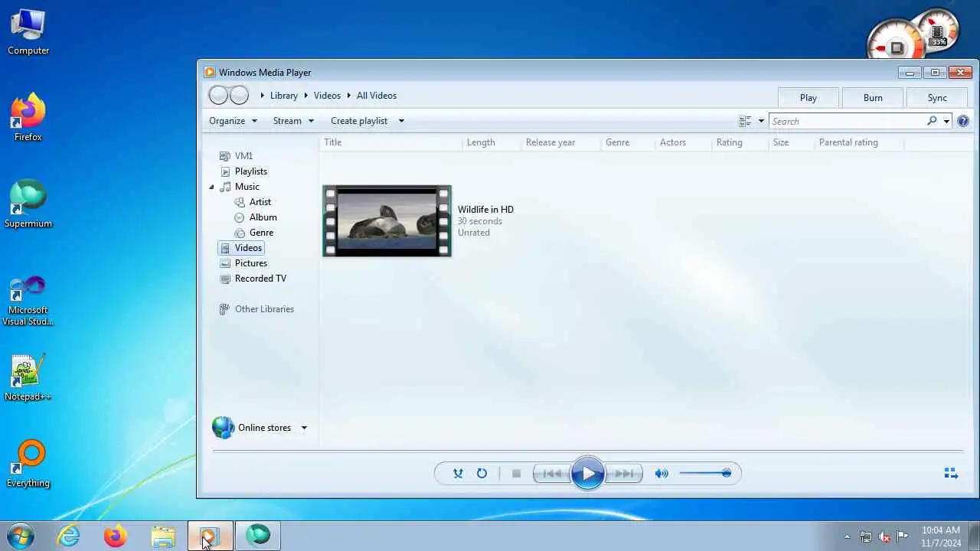Open Firefox from the taskbar
Screen dimensions: 980x551
click(116, 536)
